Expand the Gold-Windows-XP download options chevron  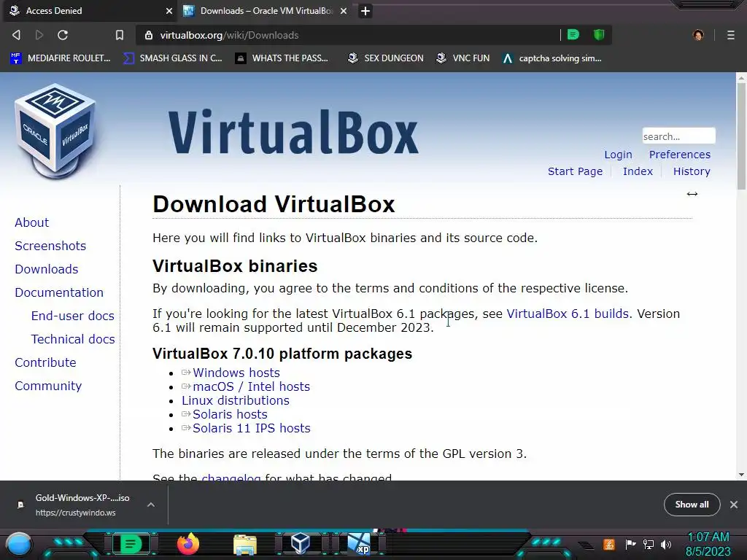(150, 505)
